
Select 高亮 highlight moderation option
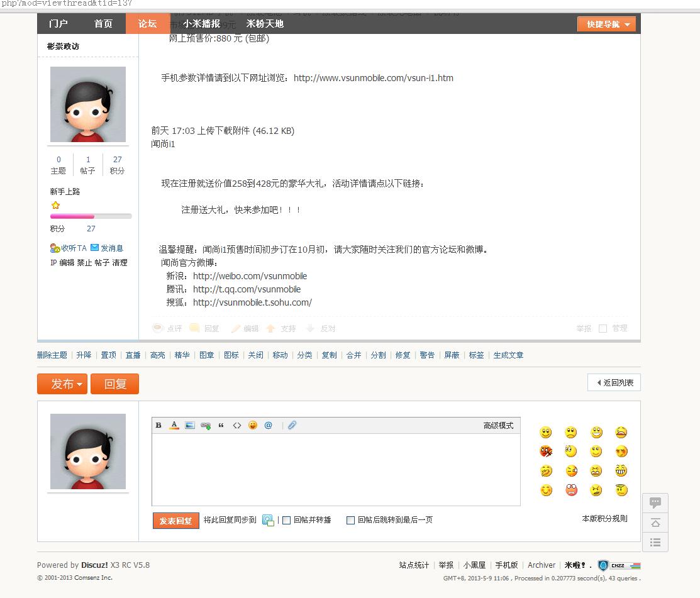click(x=158, y=355)
